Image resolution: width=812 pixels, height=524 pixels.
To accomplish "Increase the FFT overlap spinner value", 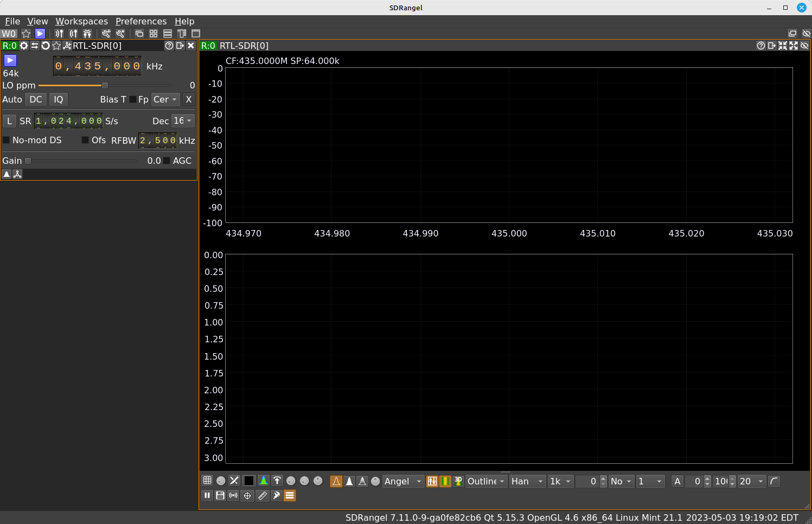I will pos(603,478).
